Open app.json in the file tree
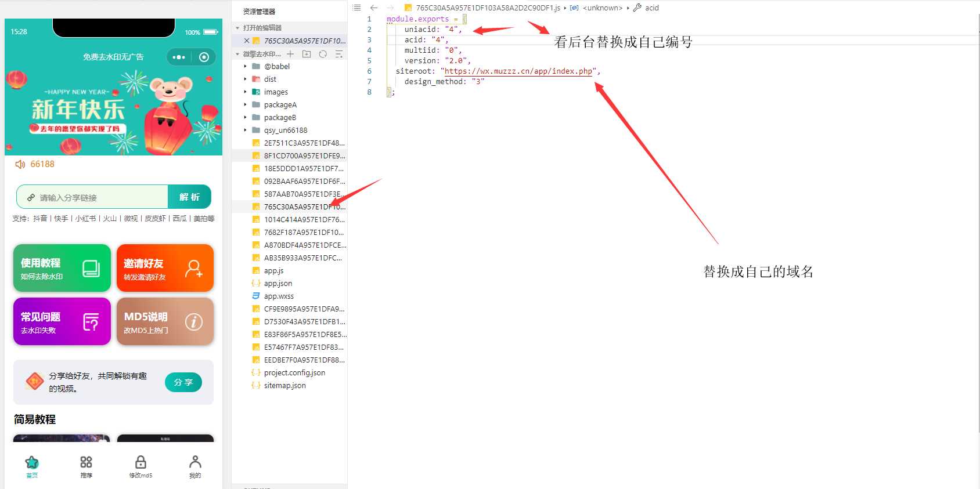Image resolution: width=980 pixels, height=489 pixels. (278, 283)
